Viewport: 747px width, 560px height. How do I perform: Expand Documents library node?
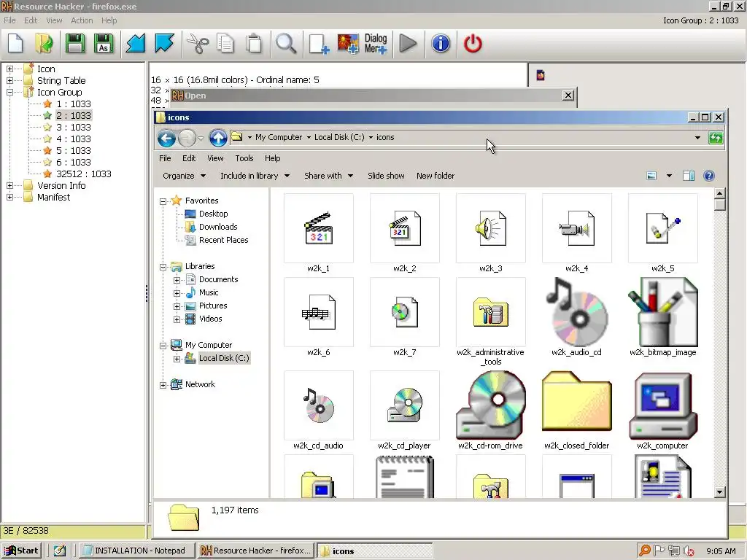coord(177,280)
